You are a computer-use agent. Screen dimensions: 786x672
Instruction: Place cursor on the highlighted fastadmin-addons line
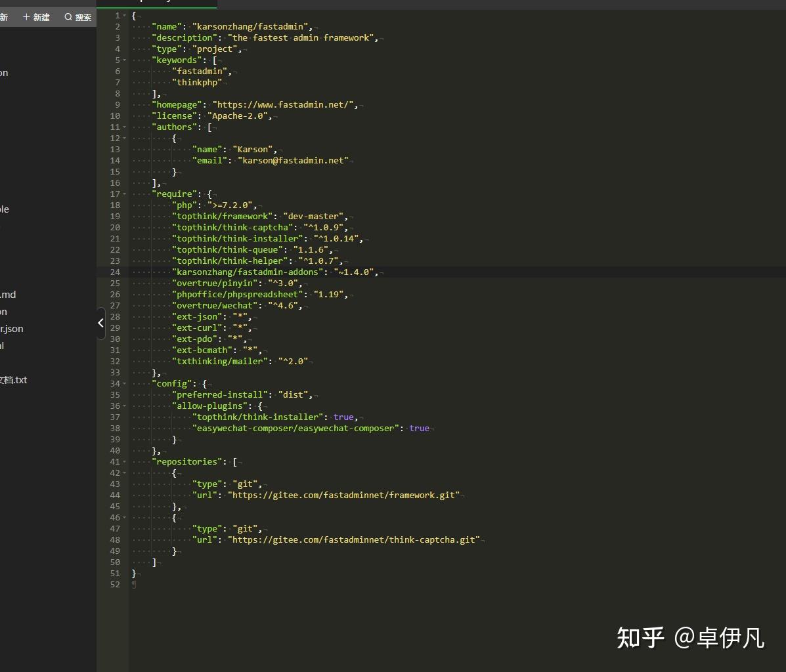[x=276, y=272]
